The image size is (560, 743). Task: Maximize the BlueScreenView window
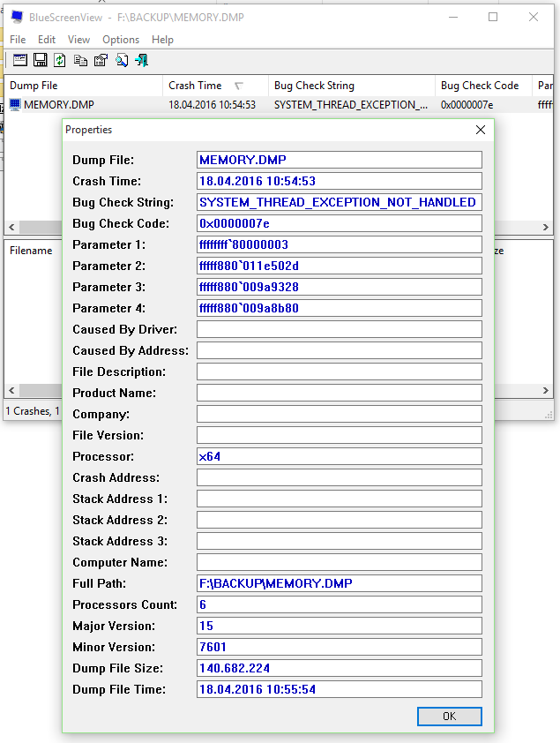pos(493,17)
